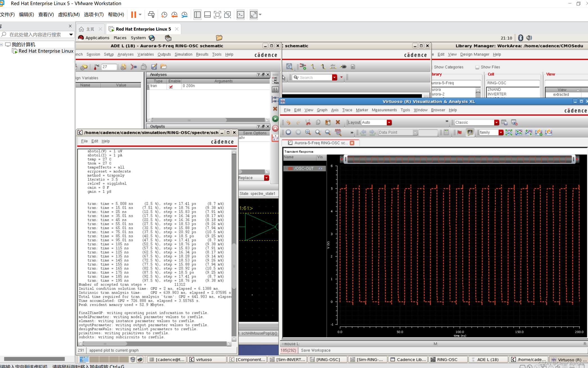The width and height of the screenshot is (588, 368).
Task: Open the VMware pause button dropdown arrow
Action: [x=140, y=15]
